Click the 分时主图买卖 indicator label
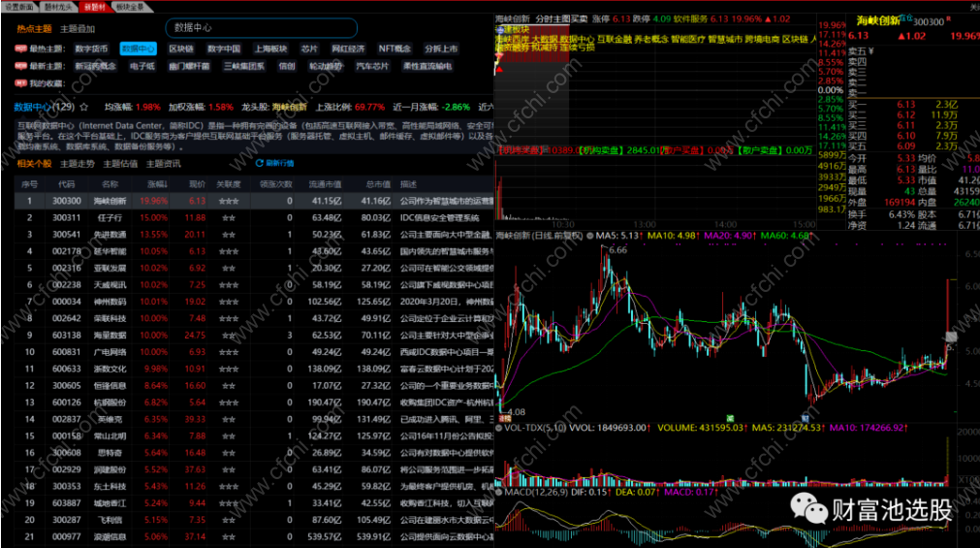Image resolution: width=980 pixels, height=548 pixels. (561, 19)
